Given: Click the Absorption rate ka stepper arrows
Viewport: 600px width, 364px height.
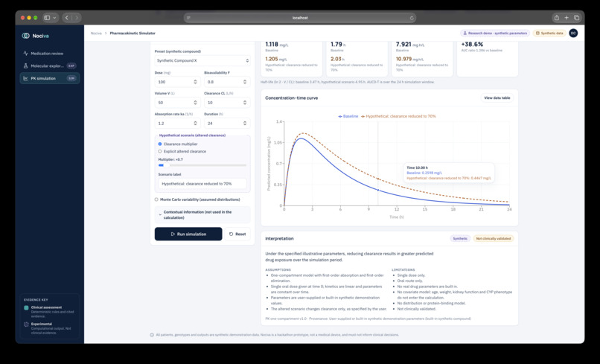Looking at the screenshot, I should [195, 124].
